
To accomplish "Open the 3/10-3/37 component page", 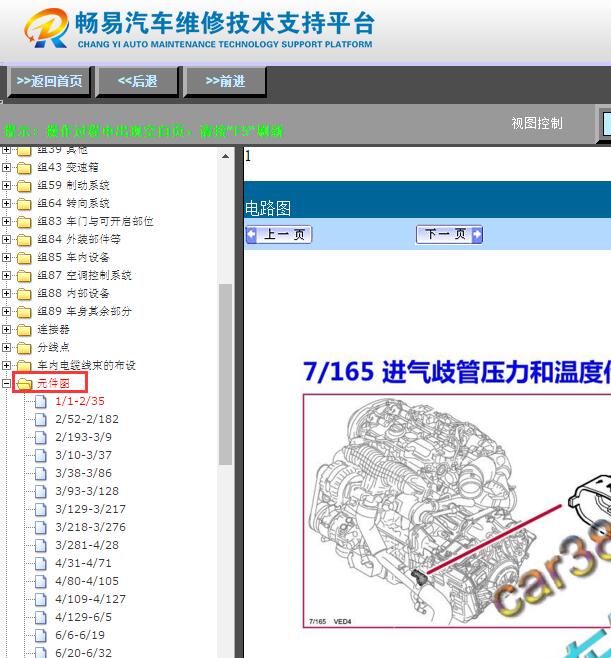I will coord(84,456).
